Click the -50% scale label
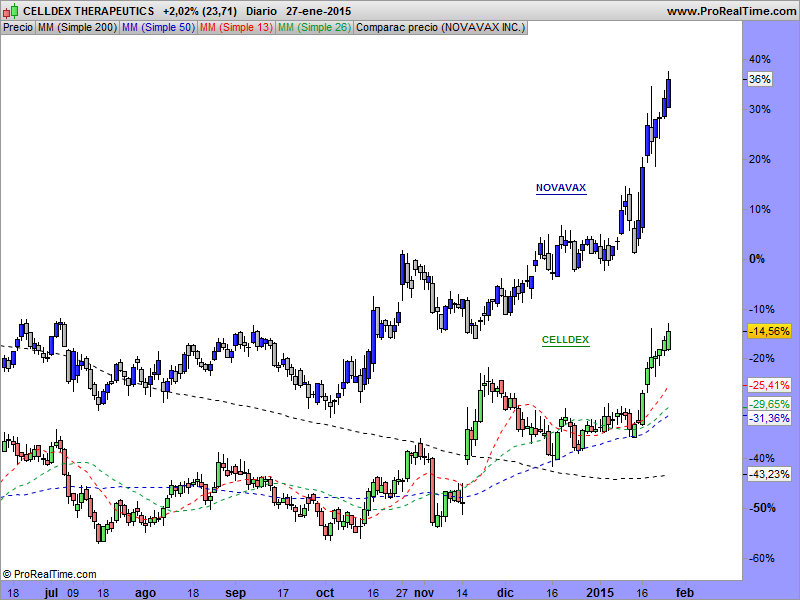The width and height of the screenshot is (800, 600). pos(761,508)
